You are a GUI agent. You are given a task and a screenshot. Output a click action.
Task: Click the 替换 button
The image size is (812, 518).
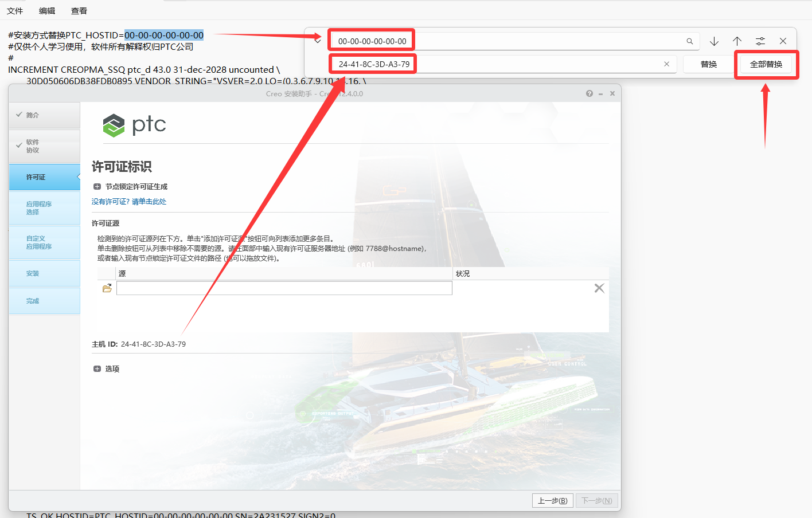708,65
